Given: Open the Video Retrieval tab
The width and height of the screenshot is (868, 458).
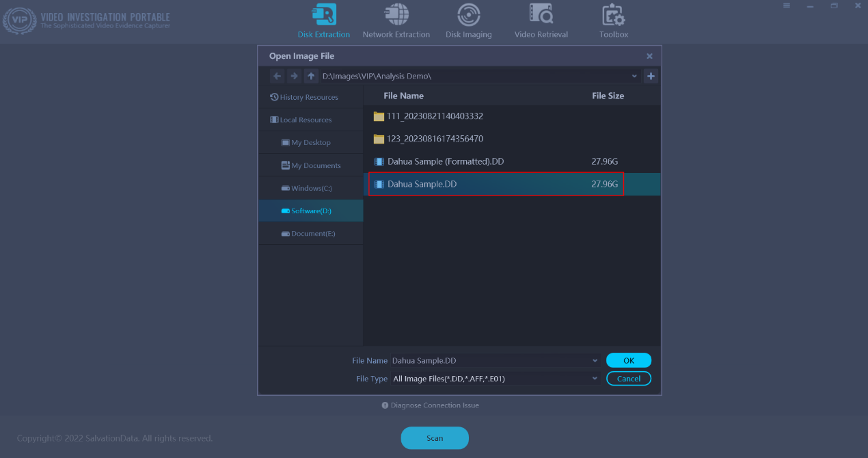Looking at the screenshot, I should (541, 21).
